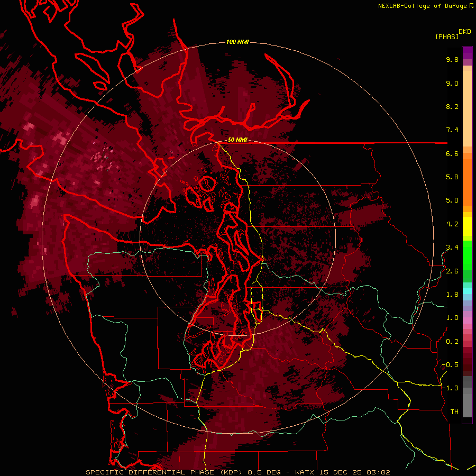Select the 3.4 value on the scale
Viewport: 476px width, 476px height.
pos(452,248)
